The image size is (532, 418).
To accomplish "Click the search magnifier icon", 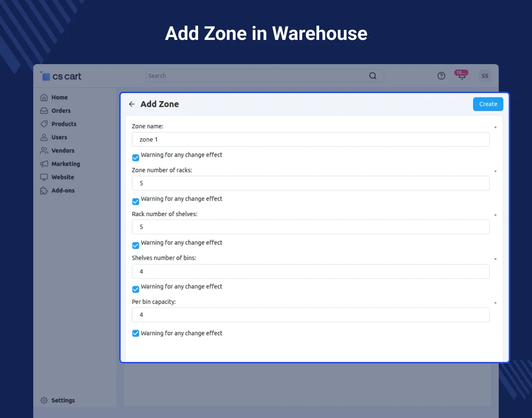I will 373,76.
